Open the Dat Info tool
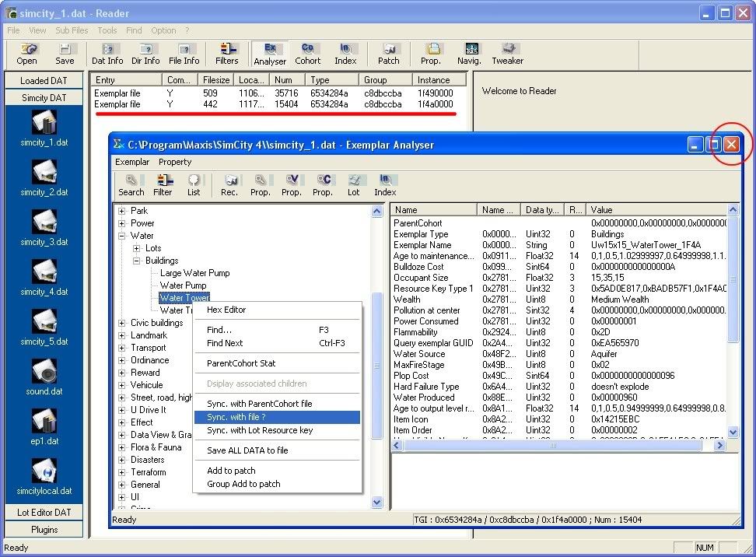The image size is (756, 557). [107, 53]
